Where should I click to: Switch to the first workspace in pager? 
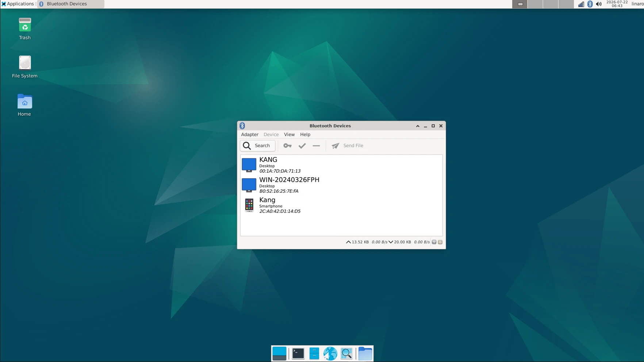coord(520,4)
